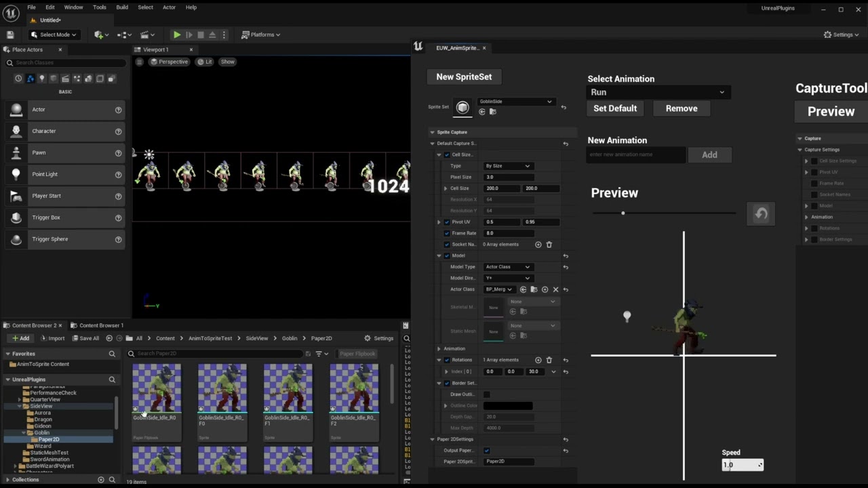Click Import in the Content Browser
This screenshot has width=868, height=488.
pos(52,338)
